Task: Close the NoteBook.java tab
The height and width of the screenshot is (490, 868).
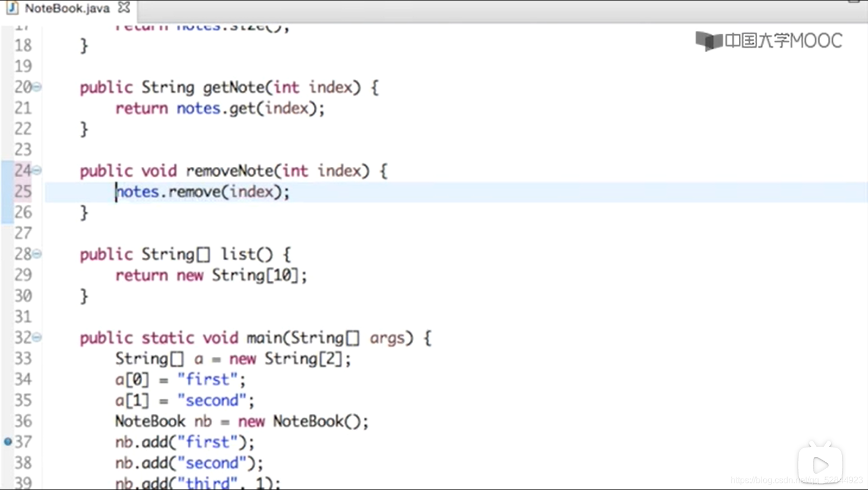Action: [x=124, y=8]
